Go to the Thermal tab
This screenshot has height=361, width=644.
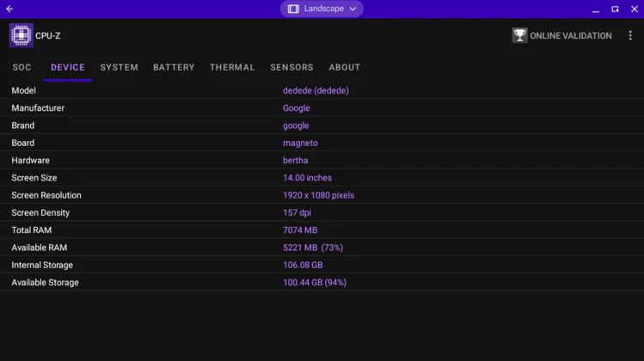[232, 67]
